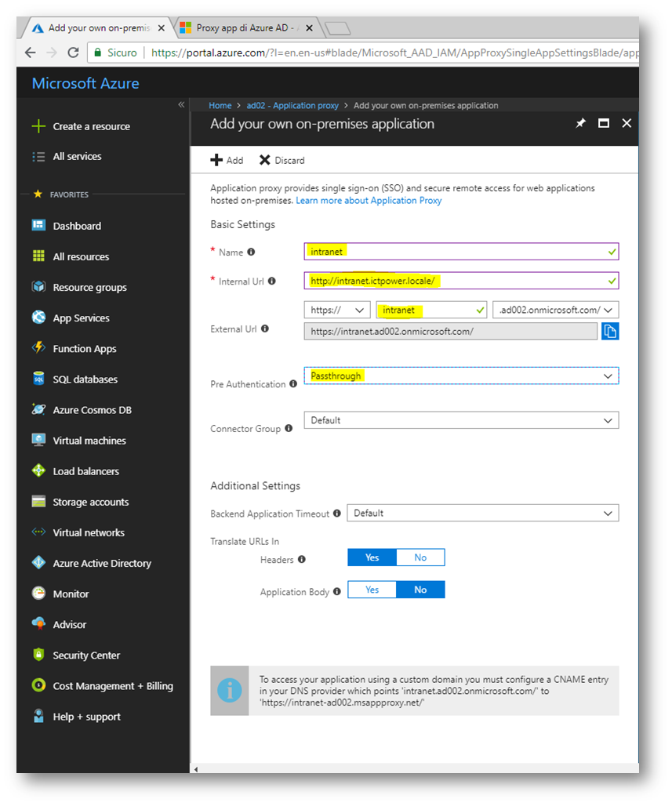Click into the Internal Url input field
This screenshot has width=672, height=806.
(x=461, y=281)
